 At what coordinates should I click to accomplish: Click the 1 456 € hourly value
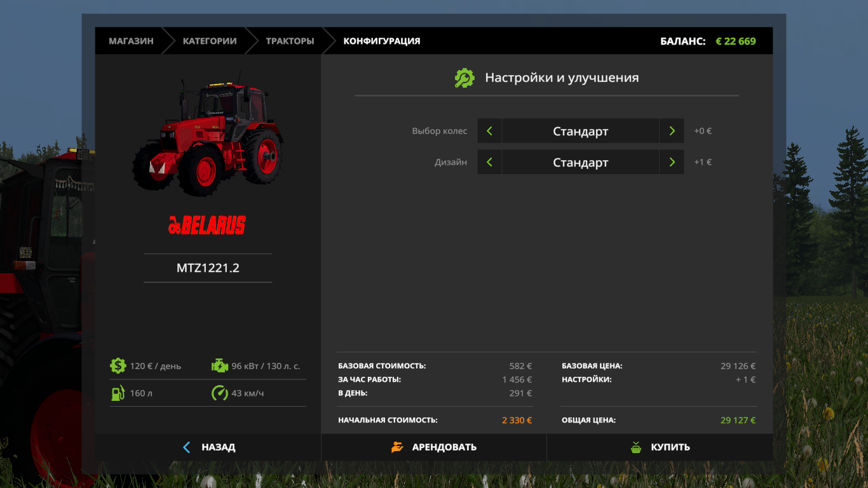pos(517,379)
